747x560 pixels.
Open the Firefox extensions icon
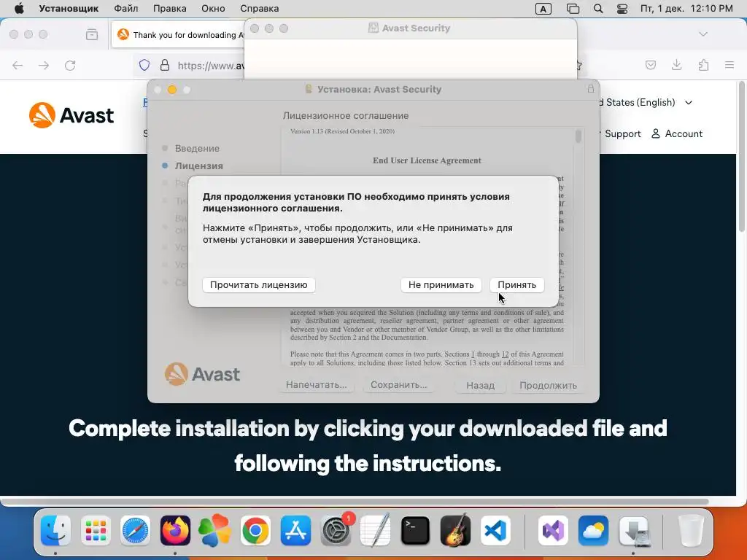[x=703, y=65]
